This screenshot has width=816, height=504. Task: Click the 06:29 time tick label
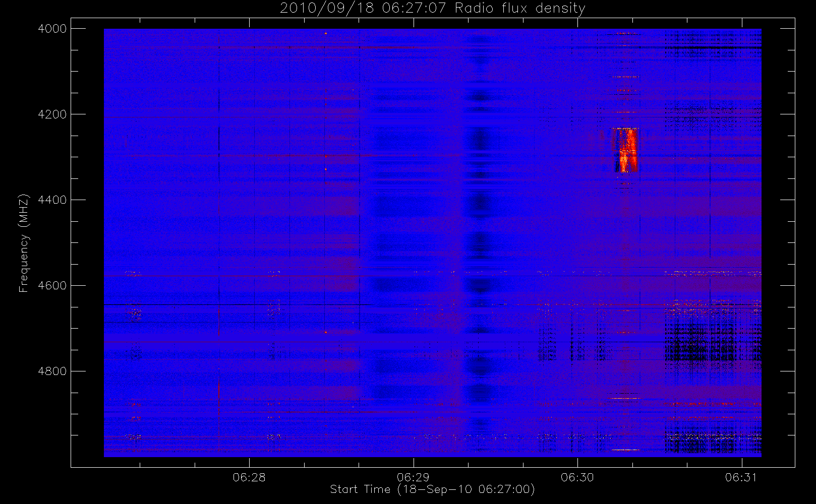tap(413, 477)
